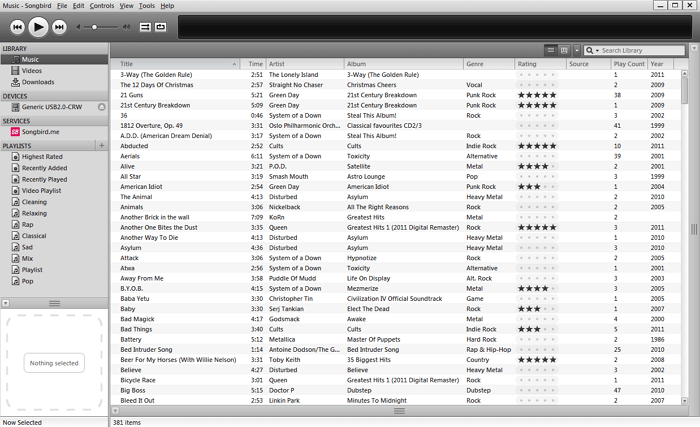Viewport: 700px width, 427px height.
Task: Skip to the previous track
Action: pos(15,27)
